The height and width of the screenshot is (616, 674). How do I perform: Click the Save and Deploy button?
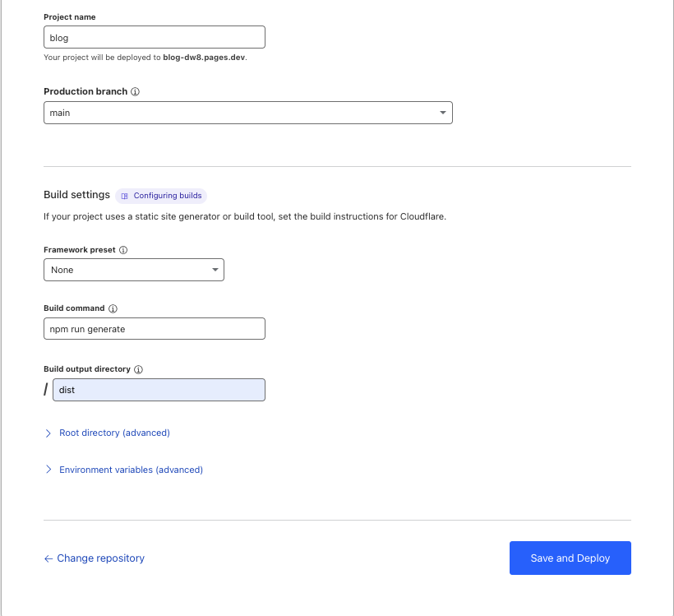pyautogui.click(x=570, y=558)
